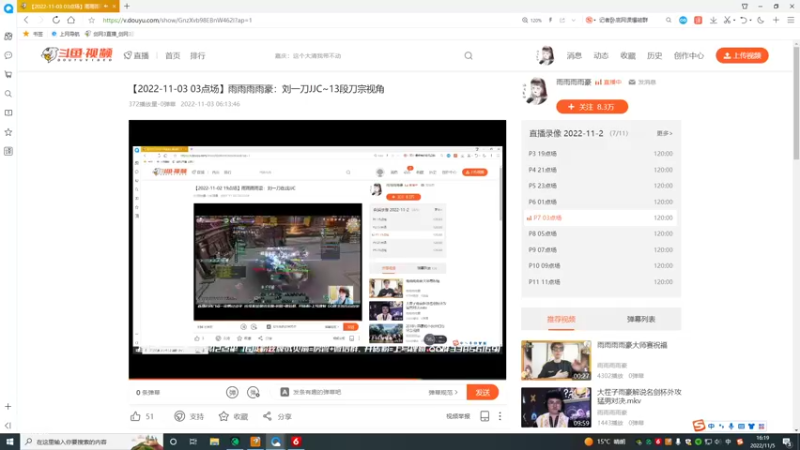Open the 直播 live link in header
The width and height of the screenshot is (800, 450).
tap(136, 56)
